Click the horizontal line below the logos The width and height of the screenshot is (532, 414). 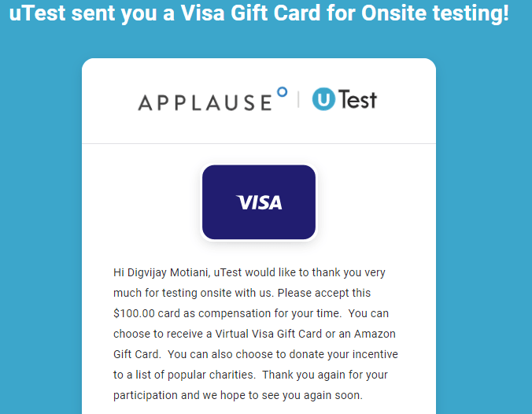point(259,144)
